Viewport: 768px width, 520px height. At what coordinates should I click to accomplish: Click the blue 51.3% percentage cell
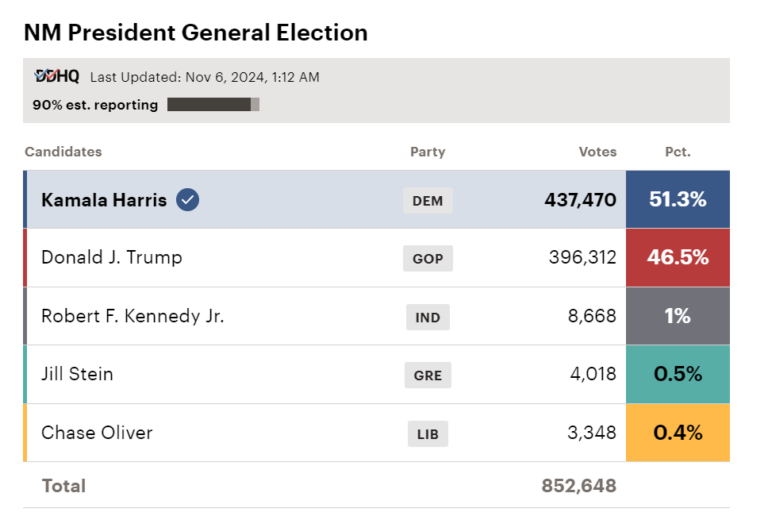677,199
